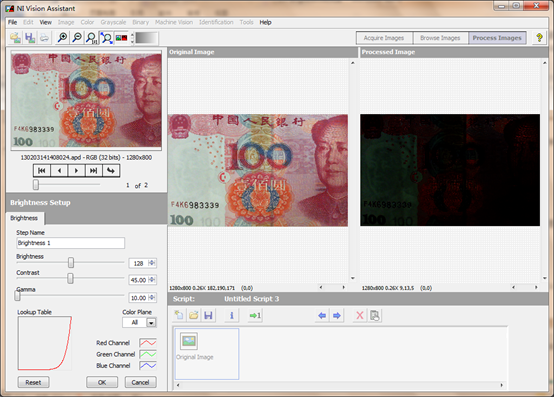The image size is (554, 397).
Task: Click the red X delete step icon
Action: 360,315
